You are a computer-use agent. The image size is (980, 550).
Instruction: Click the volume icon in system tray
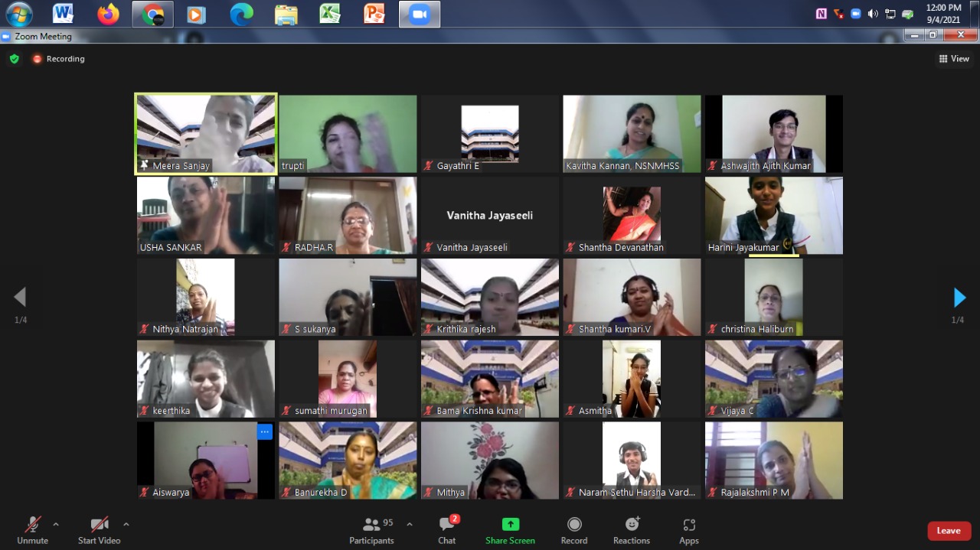pyautogui.click(x=873, y=14)
